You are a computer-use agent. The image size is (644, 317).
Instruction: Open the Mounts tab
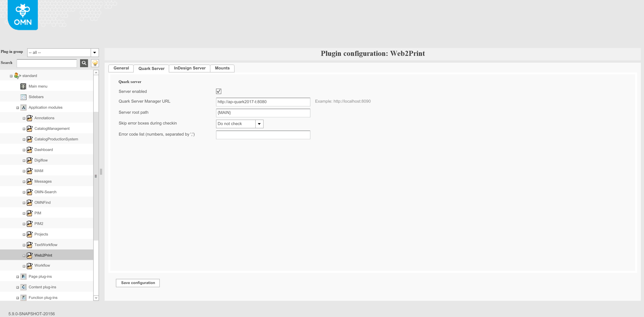222,68
